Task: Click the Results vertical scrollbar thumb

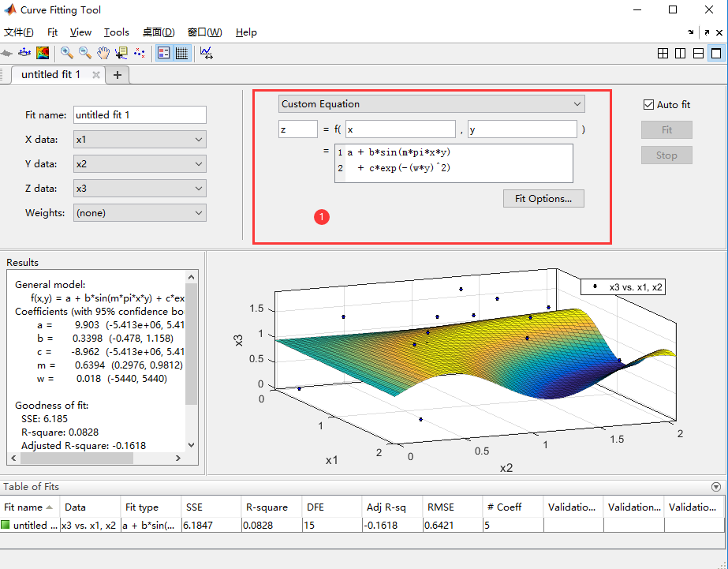Action: click(x=192, y=344)
